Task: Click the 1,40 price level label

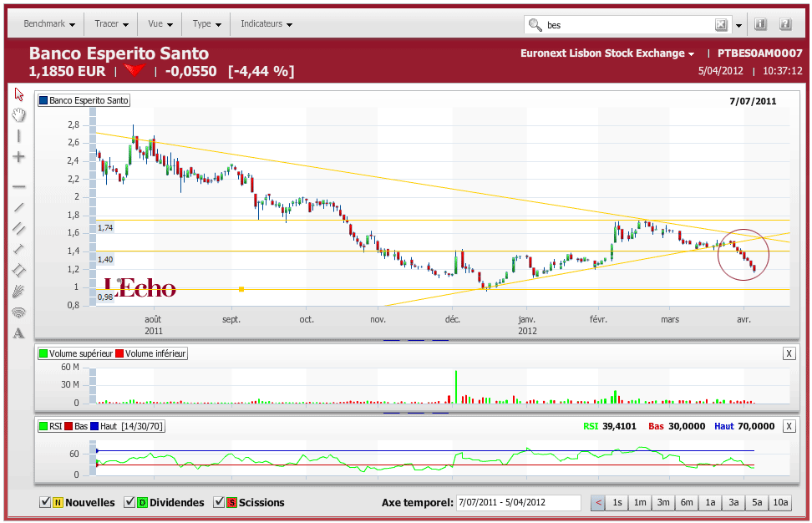Action: click(x=105, y=260)
